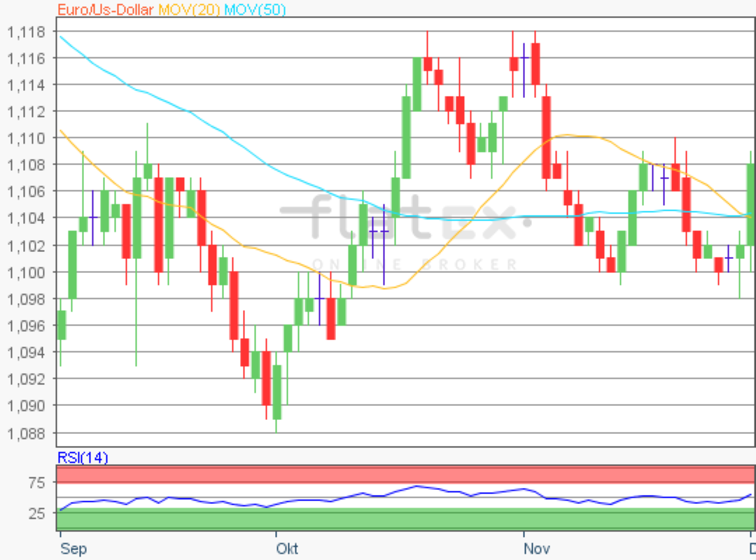Click the Okt marker on the time axis
This screenshot has width=756, height=560.
click(x=288, y=548)
